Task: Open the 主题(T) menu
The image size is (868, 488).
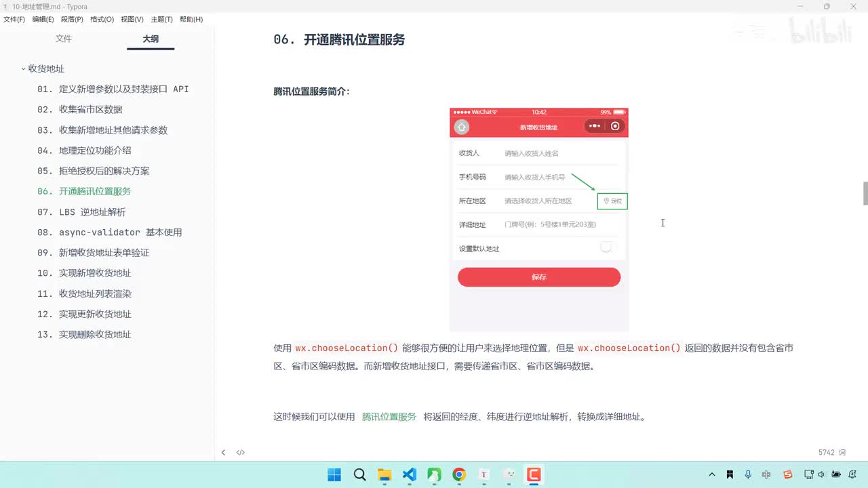Action: (x=161, y=19)
